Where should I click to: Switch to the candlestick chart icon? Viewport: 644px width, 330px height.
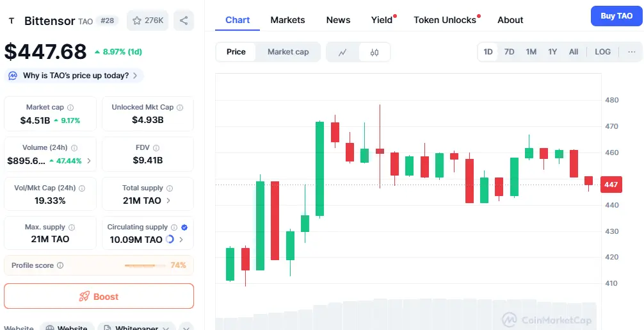pos(374,52)
